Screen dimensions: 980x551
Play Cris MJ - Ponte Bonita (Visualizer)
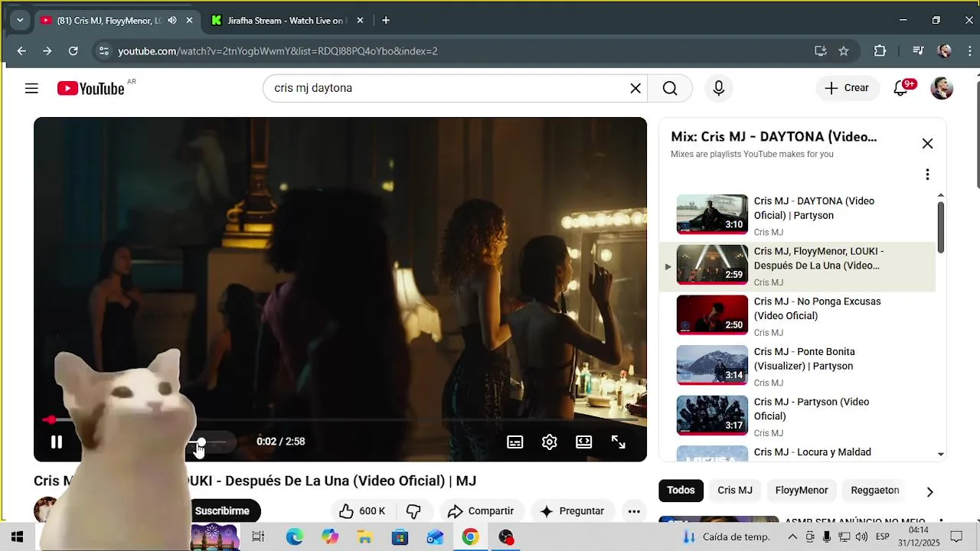(797, 367)
